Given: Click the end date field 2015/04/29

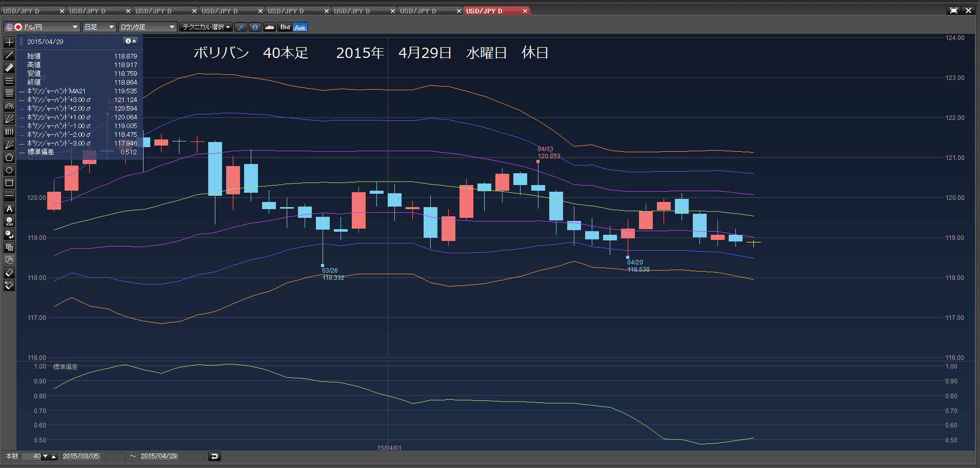Looking at the screenshot, I should coord(159,456).
